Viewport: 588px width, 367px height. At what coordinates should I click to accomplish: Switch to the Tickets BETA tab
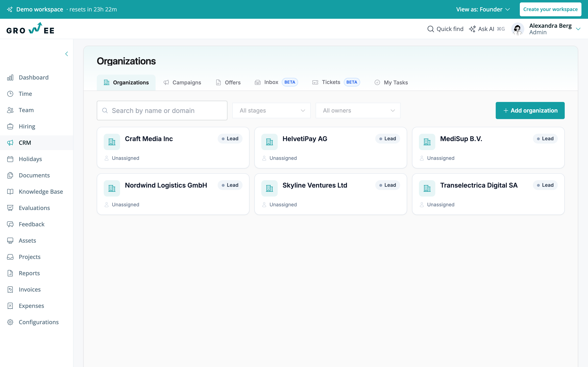coord(336,82)
